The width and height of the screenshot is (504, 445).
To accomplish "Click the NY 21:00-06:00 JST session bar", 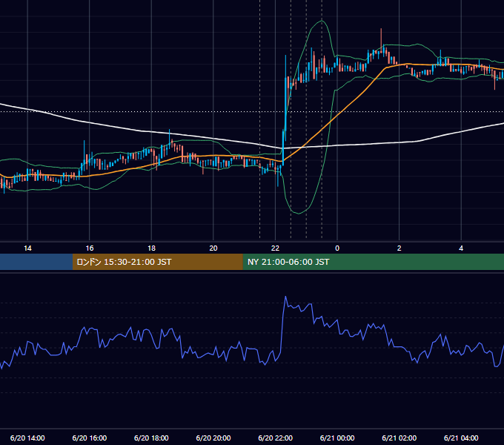I will click(x=373, y=262).
